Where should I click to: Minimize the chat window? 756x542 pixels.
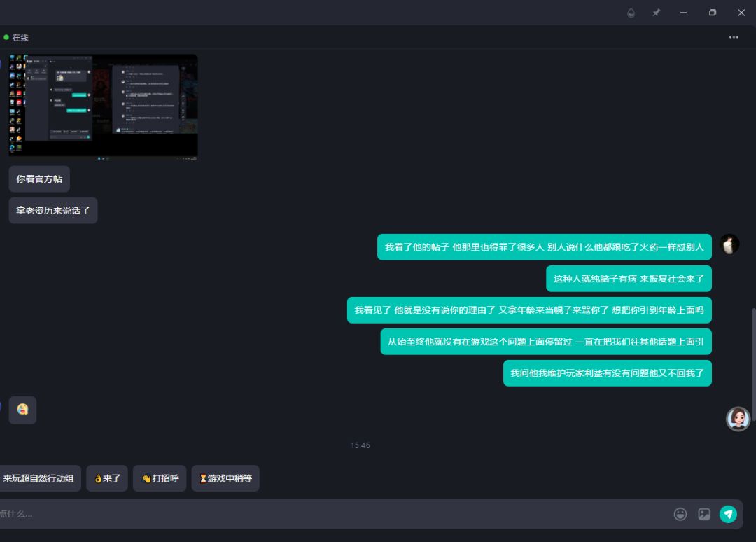[x=683, y=13]
